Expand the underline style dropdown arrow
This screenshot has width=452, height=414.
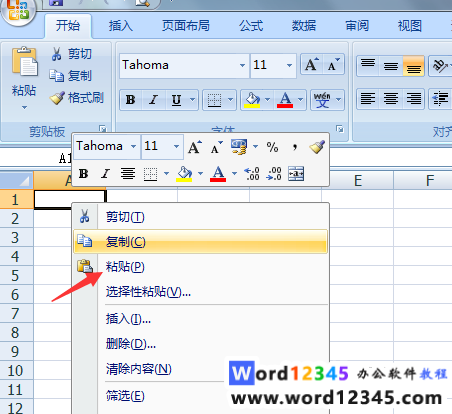(192, 99)
